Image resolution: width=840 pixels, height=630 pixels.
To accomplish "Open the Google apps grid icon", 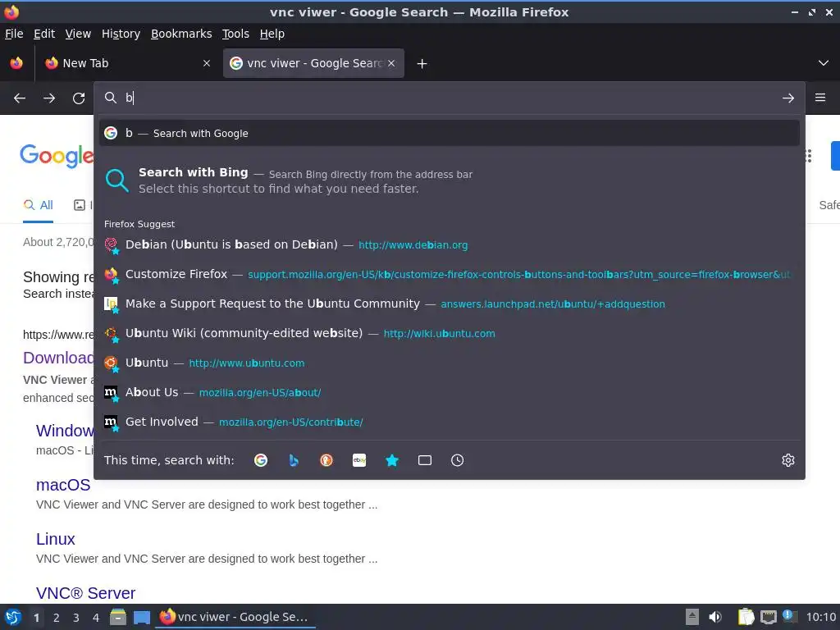I will click(808, 156).
